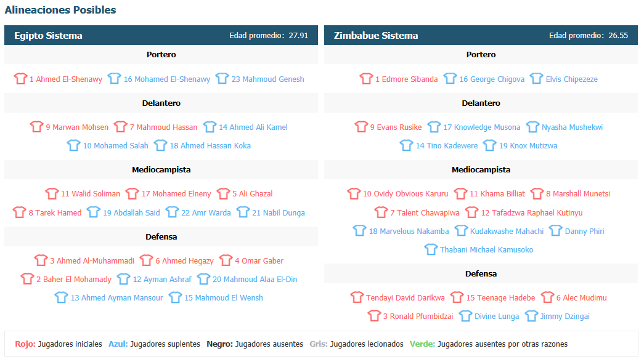Click the red jersey icon beside Khama Billiat
Viewport: 644px width, 359px height.
[460, 193]
